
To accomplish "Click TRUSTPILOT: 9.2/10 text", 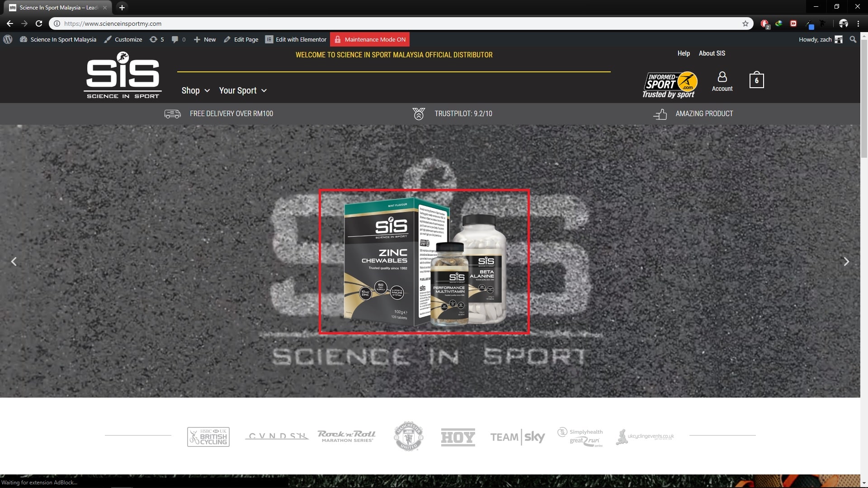I will coord(463,114).
